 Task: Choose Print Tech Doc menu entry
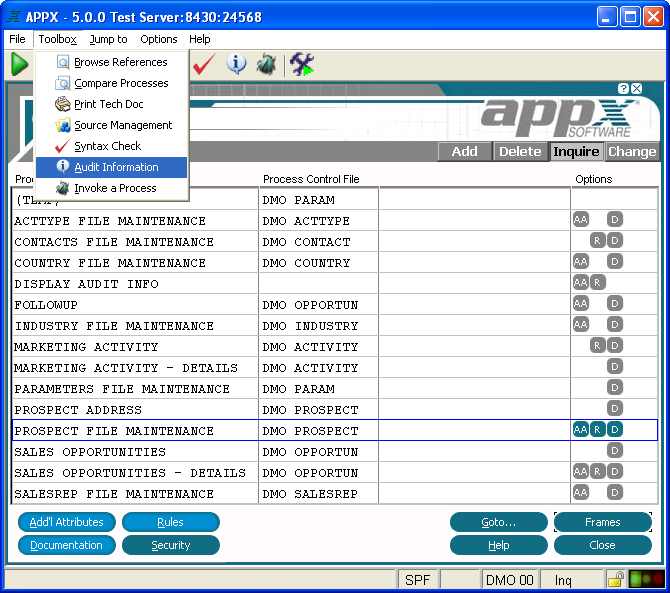(x=112, y=104)
